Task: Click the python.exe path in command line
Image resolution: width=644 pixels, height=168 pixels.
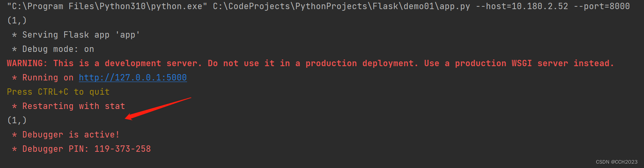Action: click(107, 6)
